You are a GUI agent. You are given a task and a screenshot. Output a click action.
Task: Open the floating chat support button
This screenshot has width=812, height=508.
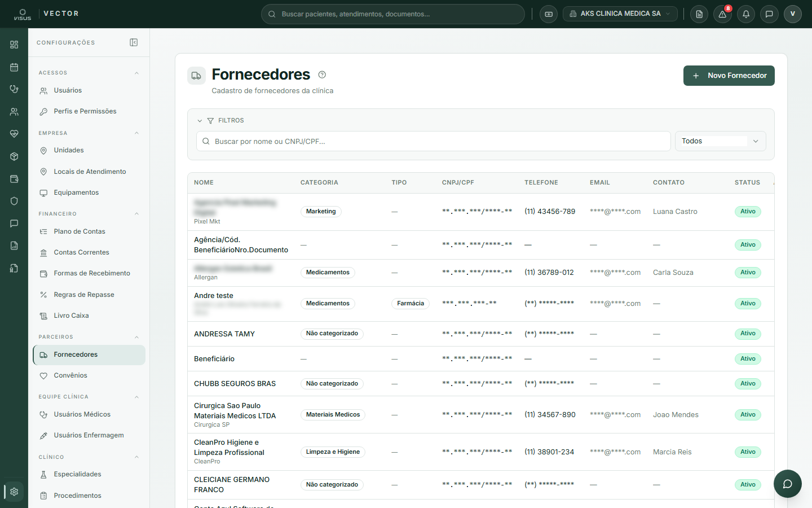click(x=788, y=484)
